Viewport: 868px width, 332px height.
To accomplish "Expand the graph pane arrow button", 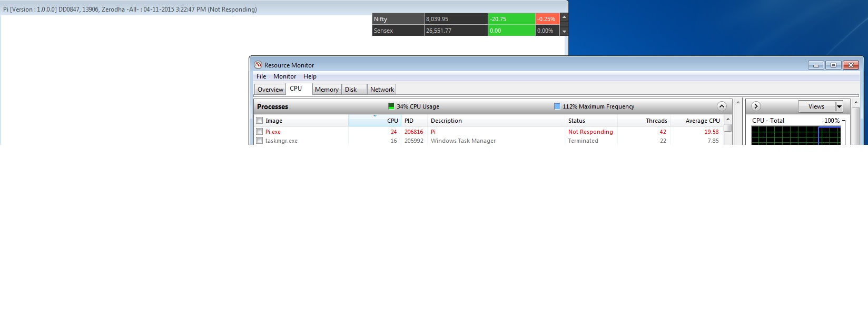I will click(x=756, y=106).
